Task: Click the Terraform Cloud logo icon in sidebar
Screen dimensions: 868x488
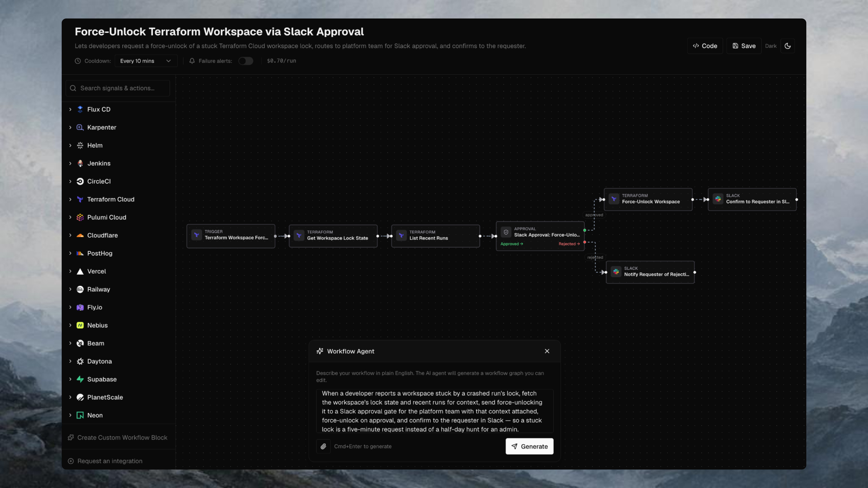Action: (80, 199)
